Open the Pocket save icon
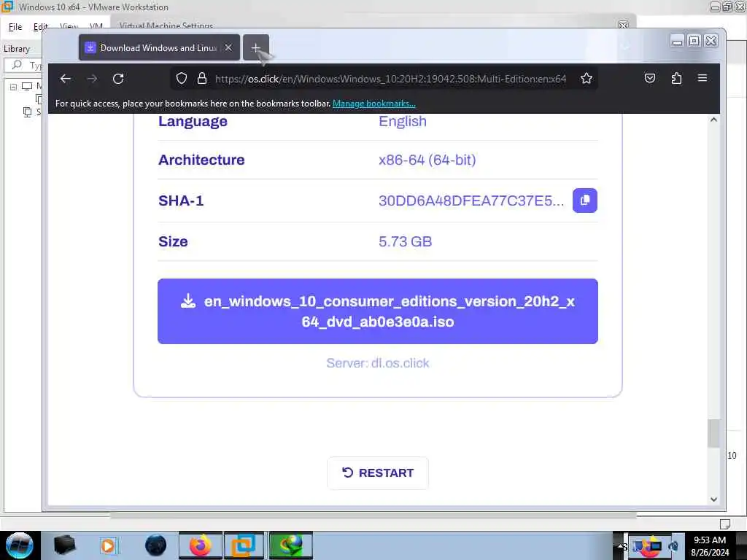The image size is (747, 560). tap(650, 79)
